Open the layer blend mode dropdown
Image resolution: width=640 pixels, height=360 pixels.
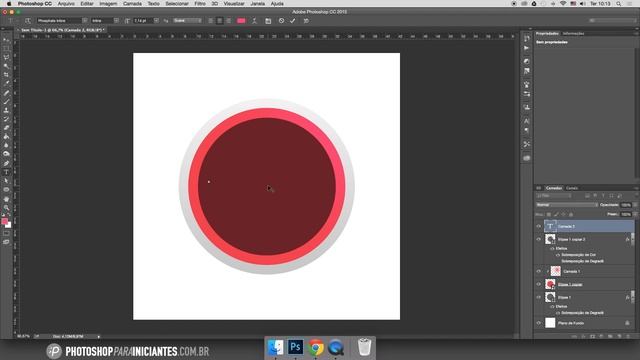click(567, 205)
